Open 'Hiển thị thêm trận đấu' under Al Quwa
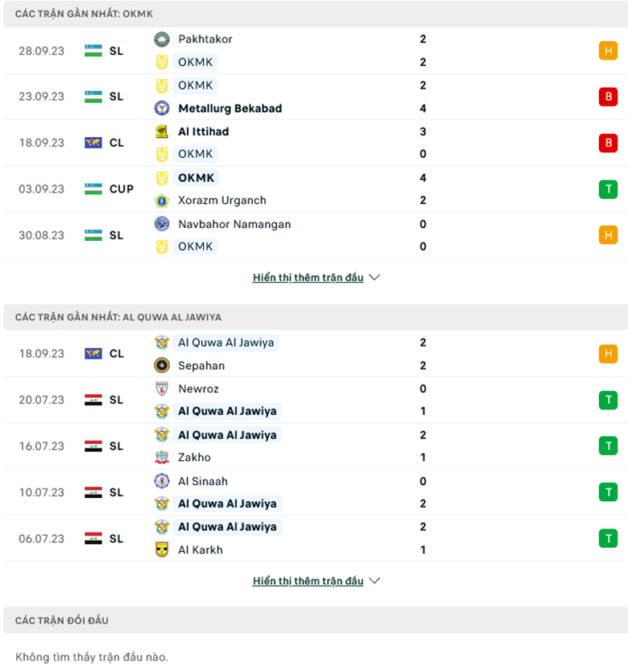Screen dimensions: 628x672 (x=308, y=581)
